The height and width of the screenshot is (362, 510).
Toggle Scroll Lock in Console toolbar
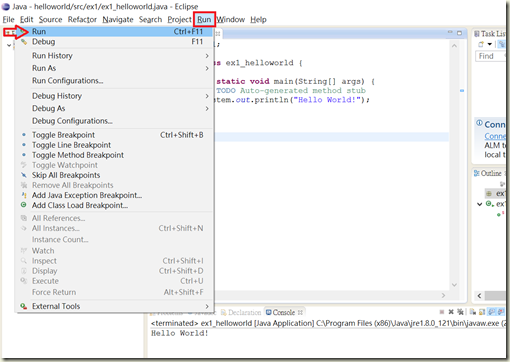pyautogui.click(x=482, y=312)
